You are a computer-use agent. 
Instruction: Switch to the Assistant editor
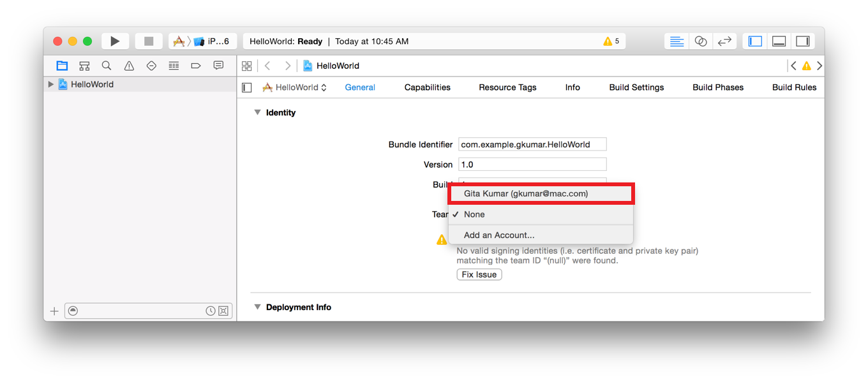(x=701, y=41)
